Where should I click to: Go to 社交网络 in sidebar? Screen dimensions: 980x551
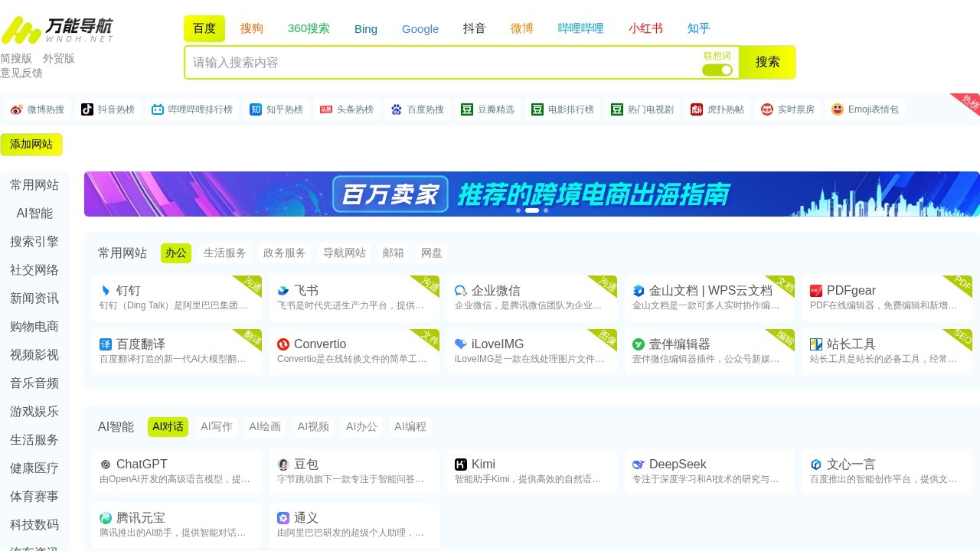coord(34,270)
